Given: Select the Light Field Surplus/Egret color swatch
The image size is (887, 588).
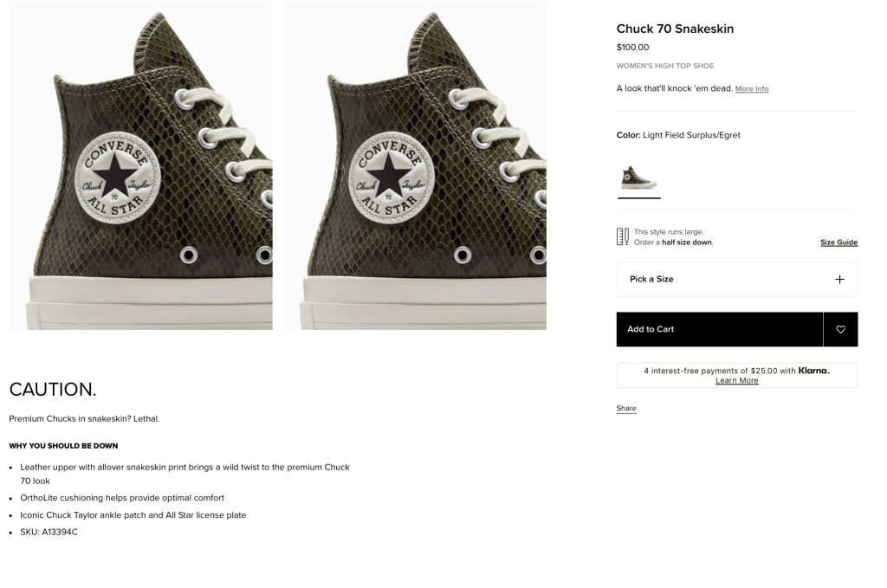Looking at the screenshot, I should click(x=638, y=178).
